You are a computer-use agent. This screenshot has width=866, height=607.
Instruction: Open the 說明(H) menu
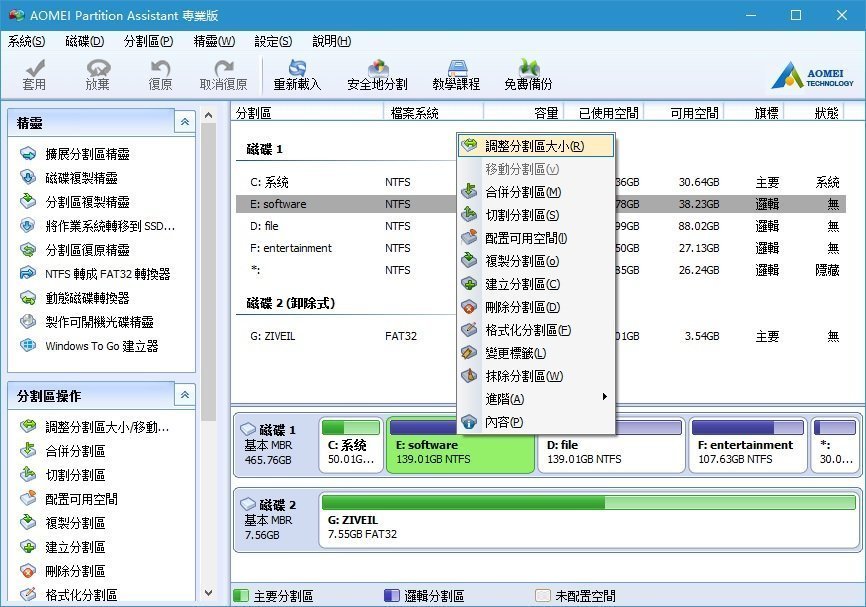pos(331,41)
